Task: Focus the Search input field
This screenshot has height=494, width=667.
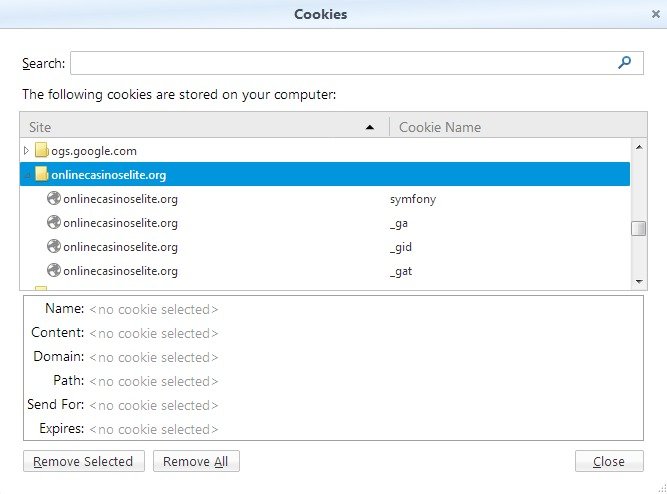Action: (356, 63)
